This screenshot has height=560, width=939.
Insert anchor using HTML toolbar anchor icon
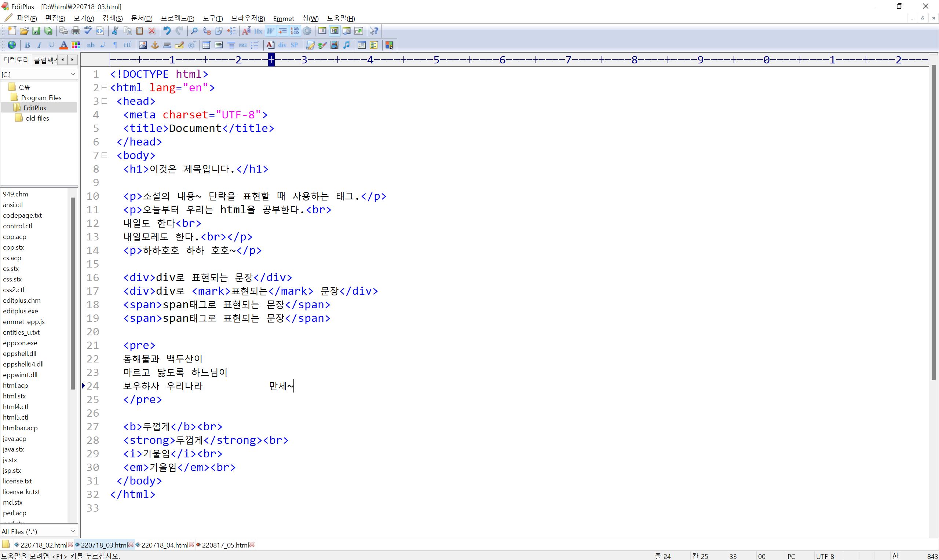[x=155, y=45]
